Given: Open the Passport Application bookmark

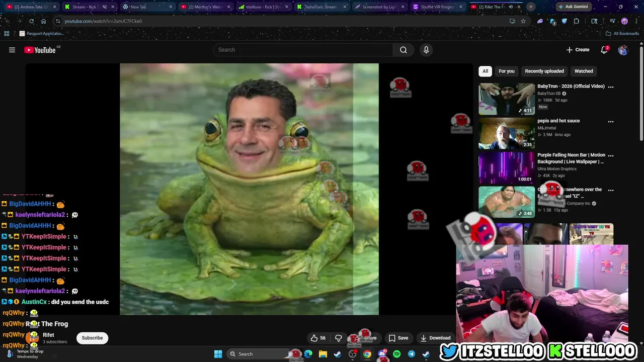Looking at the screenshot, I should pyautogui.click(x=41, y=34).
